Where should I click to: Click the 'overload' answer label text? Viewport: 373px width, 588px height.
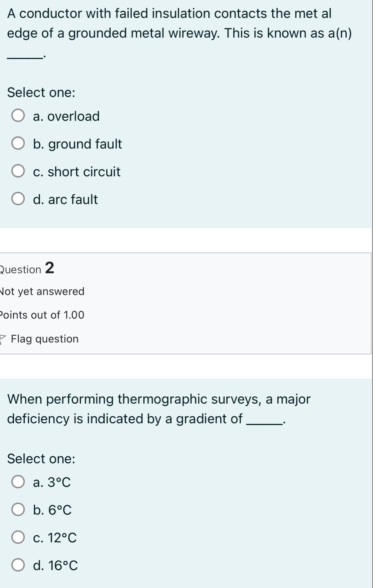click(73, 116)
